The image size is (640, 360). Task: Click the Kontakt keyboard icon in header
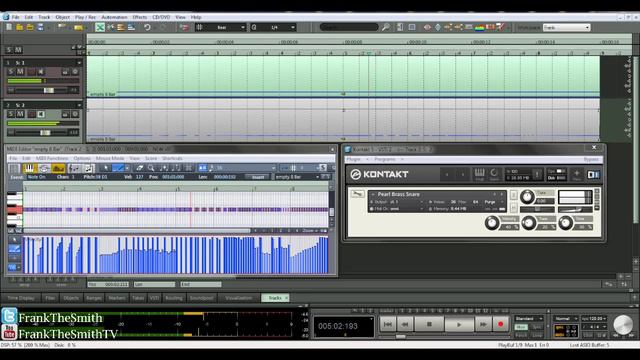[480, 174]
